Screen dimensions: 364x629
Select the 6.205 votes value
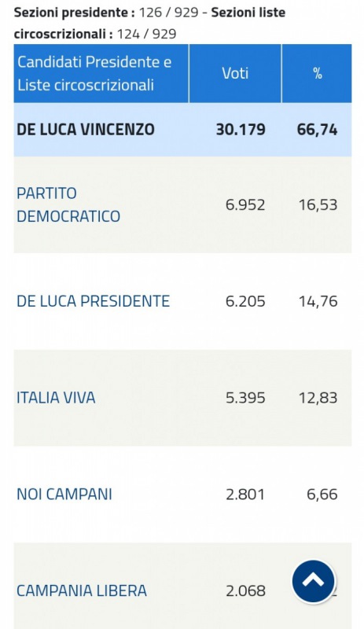pyautogui.click(x=245, y=301)
